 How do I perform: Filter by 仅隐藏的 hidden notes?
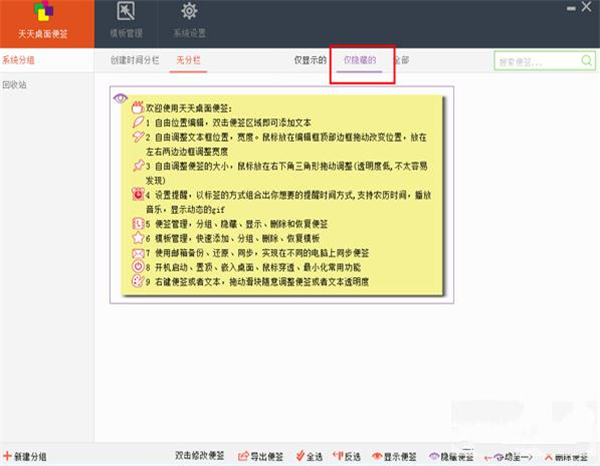click(359, 61)
